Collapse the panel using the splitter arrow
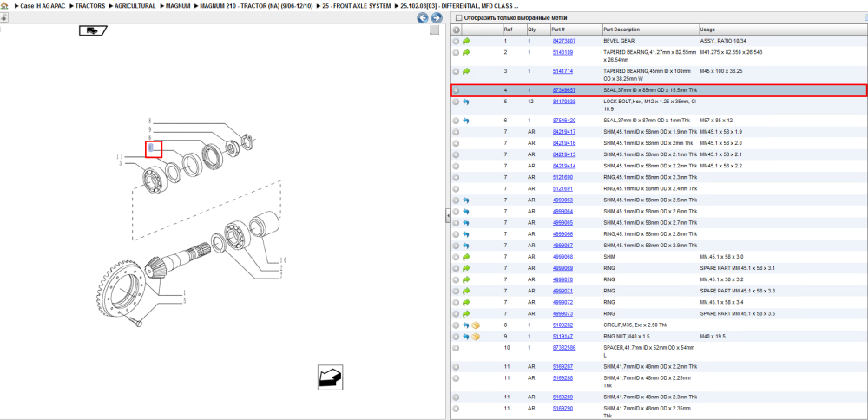 [448, 216]
